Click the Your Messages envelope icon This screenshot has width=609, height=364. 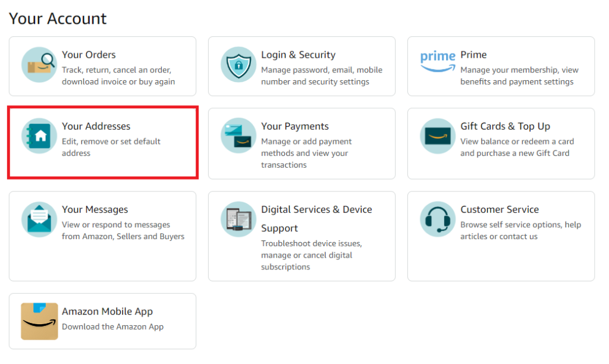pos(39,219)
